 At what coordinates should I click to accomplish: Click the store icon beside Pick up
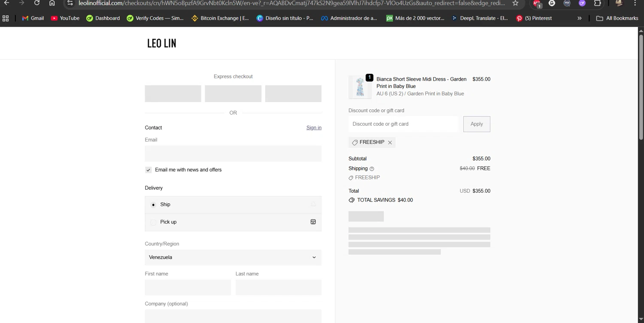click(x=313, y=222)
